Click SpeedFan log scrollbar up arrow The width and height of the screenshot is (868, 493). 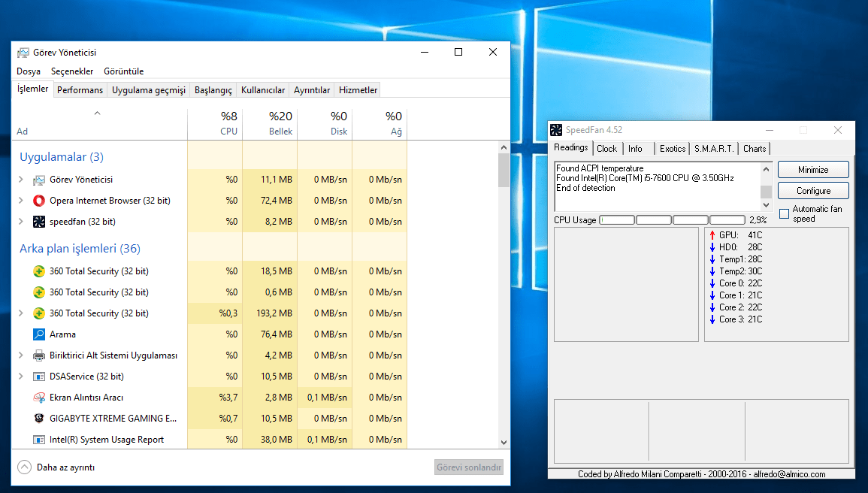(766, 169)
